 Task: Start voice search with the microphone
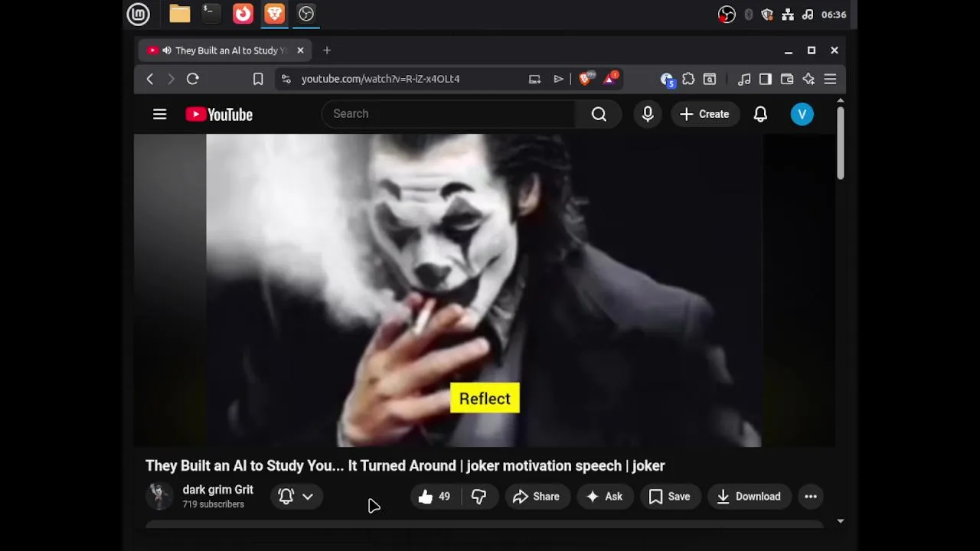648,114
